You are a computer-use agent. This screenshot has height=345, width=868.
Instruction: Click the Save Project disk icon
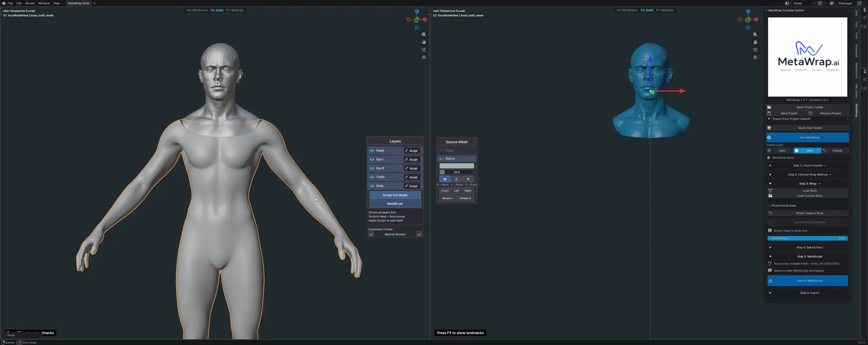coord(769,113)
